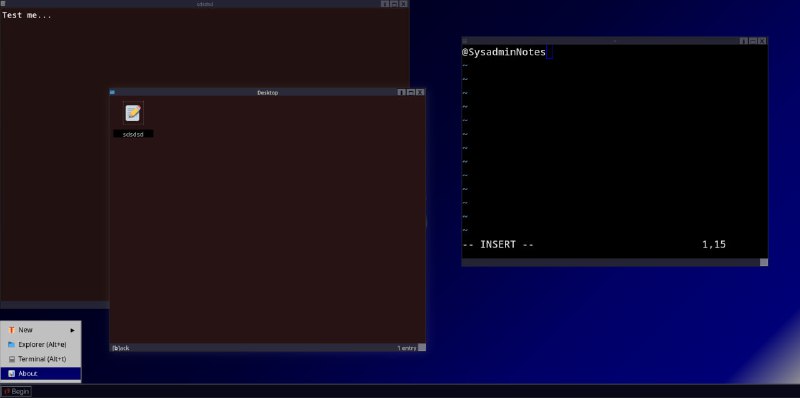
Task: Click the Desktop window title bar
Action: pos(267,92)
